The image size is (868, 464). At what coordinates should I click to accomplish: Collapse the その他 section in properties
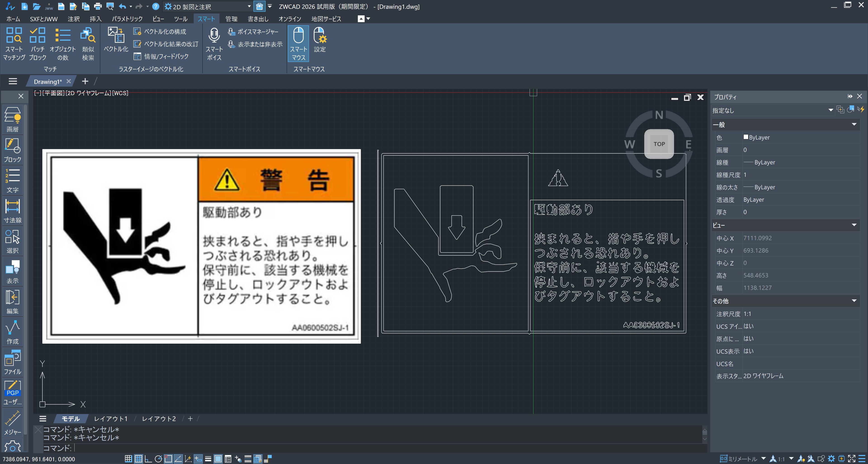tap(854, 301)
